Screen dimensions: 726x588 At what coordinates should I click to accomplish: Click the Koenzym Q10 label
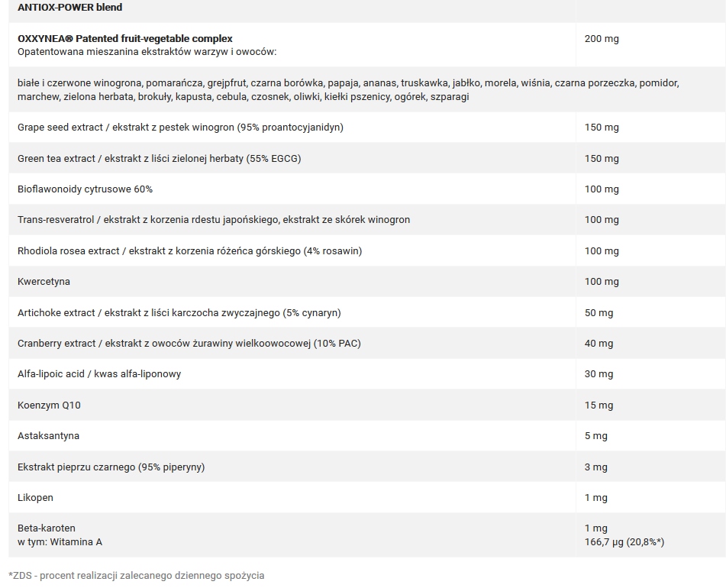click(x=49, y=405)
